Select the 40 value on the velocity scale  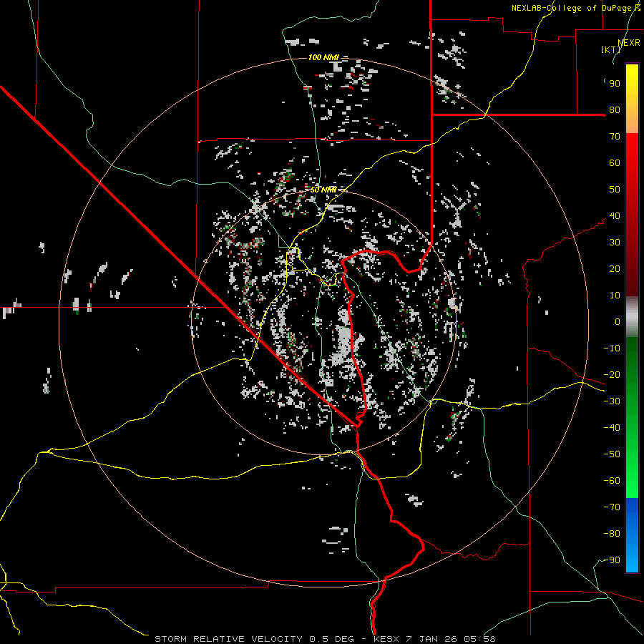point(615,216)
